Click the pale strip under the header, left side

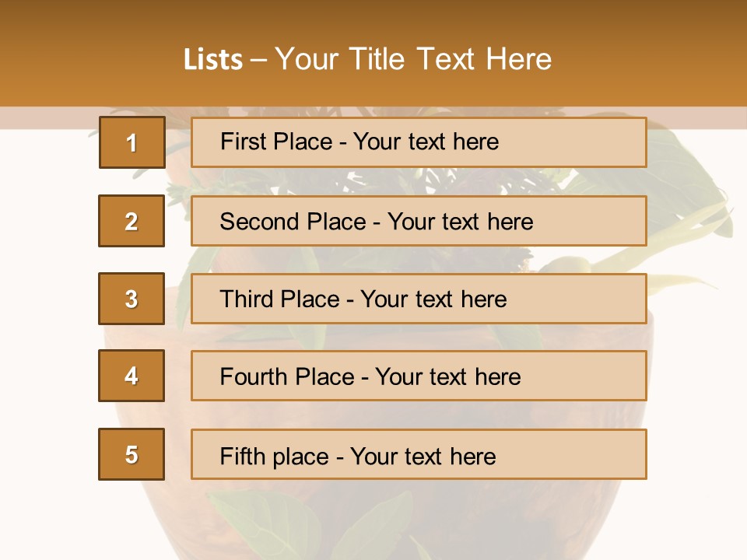pos(47,118)
